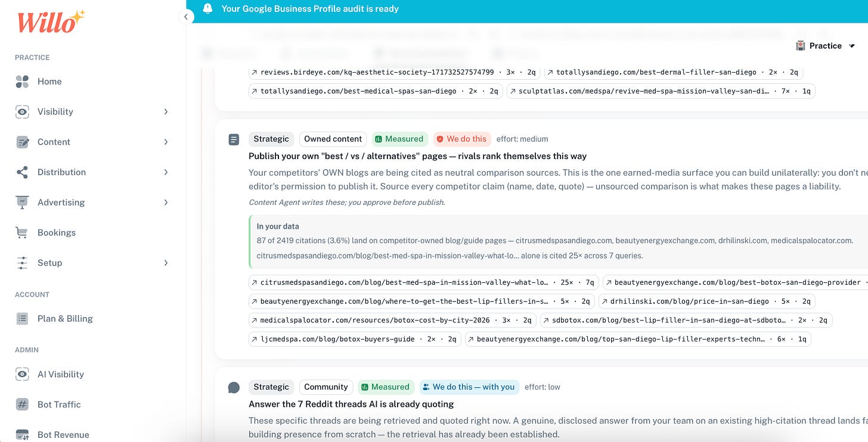Image resolution: width=868 pixels, height=442 pixels.
Task: Open the Home sidebar icon
Action: coord(22,82)
